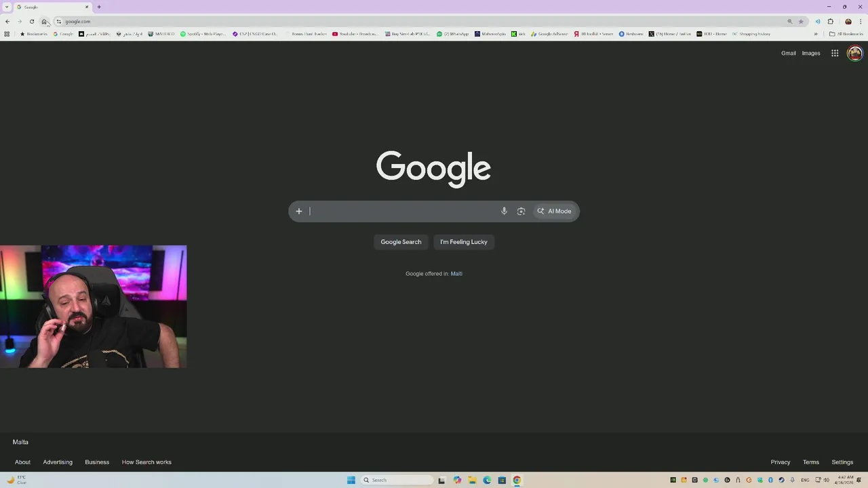View site information icon in address bar

(x=59, y=21)
